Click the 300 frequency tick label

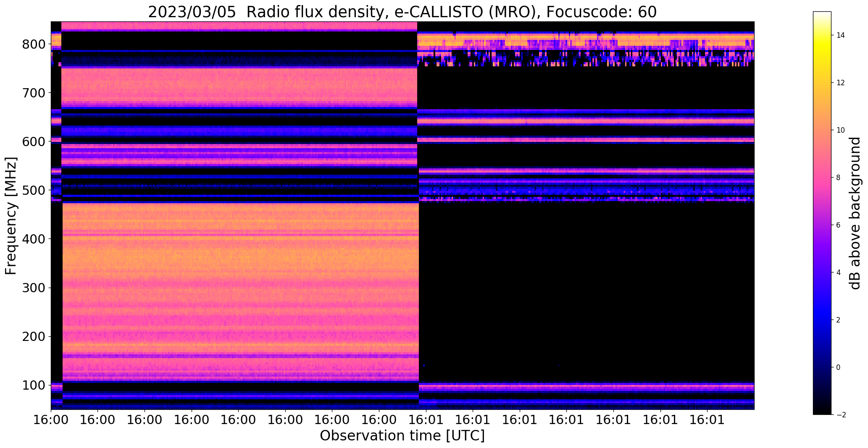(33, 288)
